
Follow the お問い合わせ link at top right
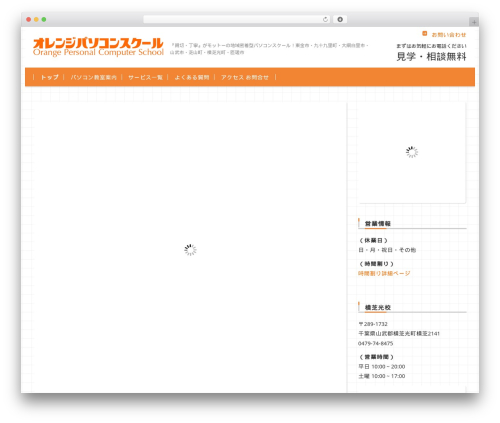tap(449, 35)
